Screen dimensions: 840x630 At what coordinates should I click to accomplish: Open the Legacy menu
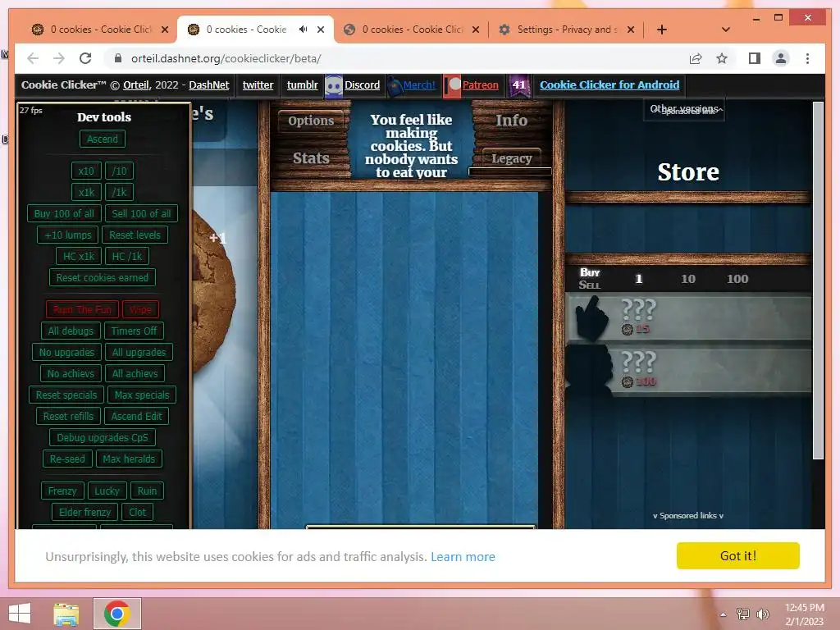[x=512, y=158]
